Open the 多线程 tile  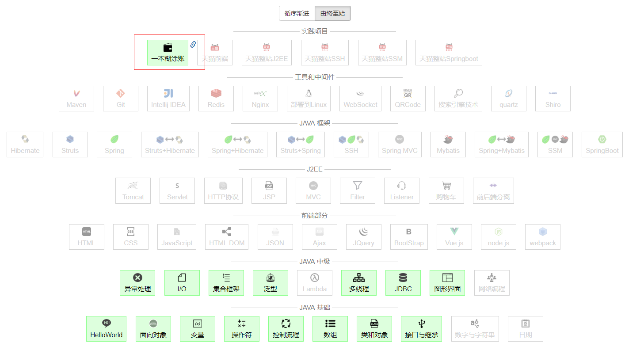click(358, 283)
